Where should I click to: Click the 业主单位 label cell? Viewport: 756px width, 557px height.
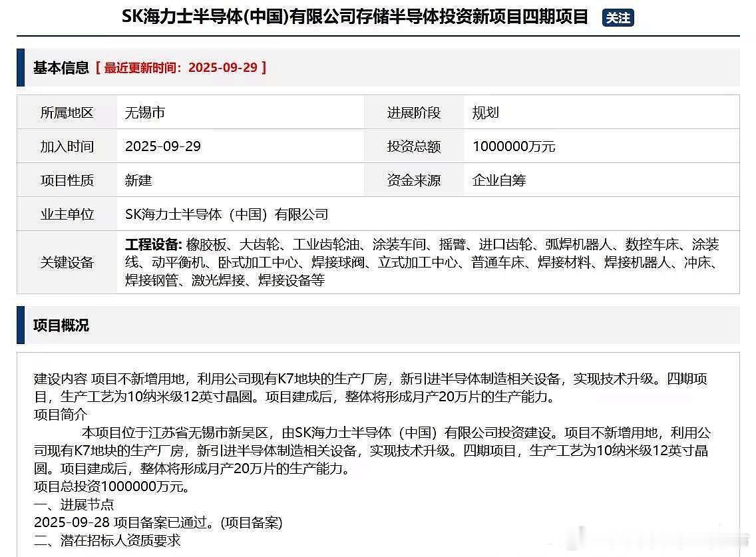pos(67,214)
